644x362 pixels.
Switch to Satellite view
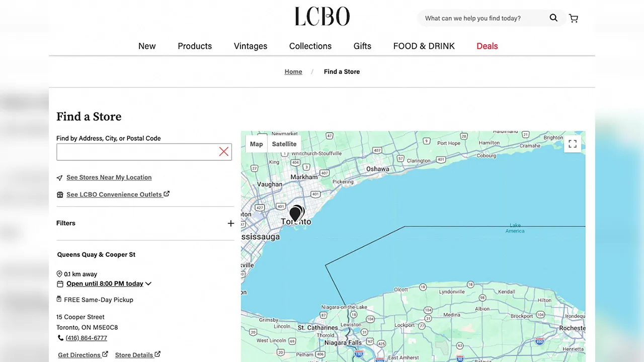pos(284,144)
